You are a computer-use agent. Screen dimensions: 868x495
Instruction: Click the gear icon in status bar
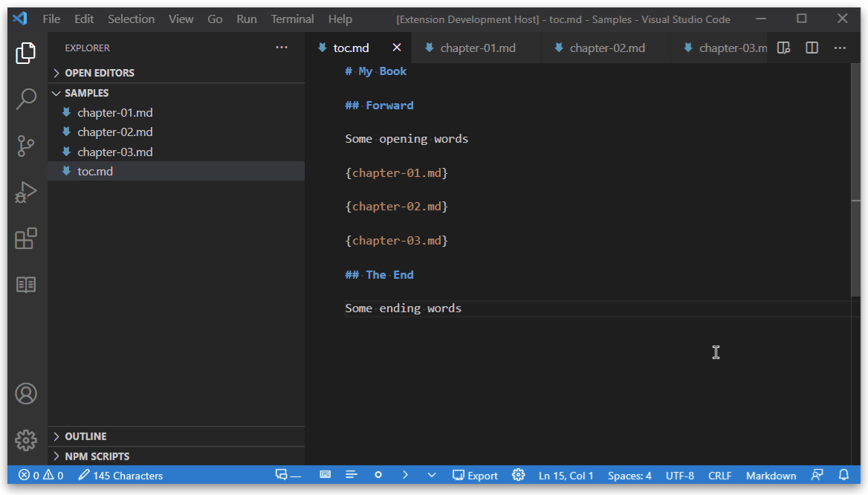coord(518,474)
